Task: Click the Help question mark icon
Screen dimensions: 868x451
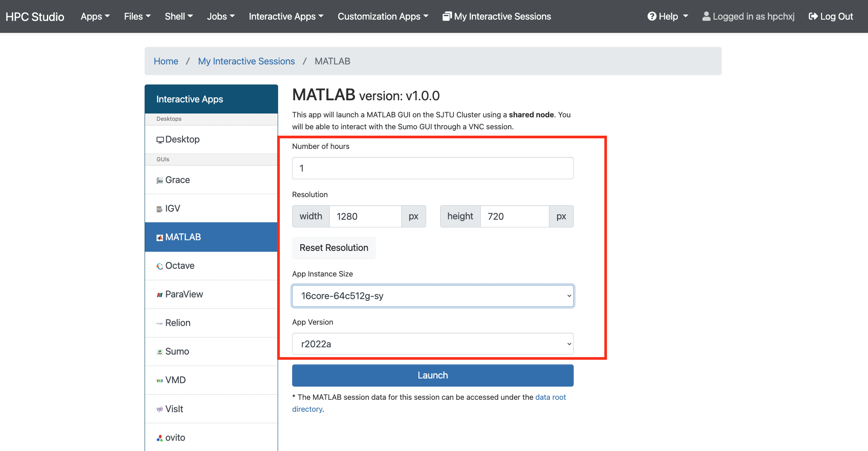Action: click(652, 16)
